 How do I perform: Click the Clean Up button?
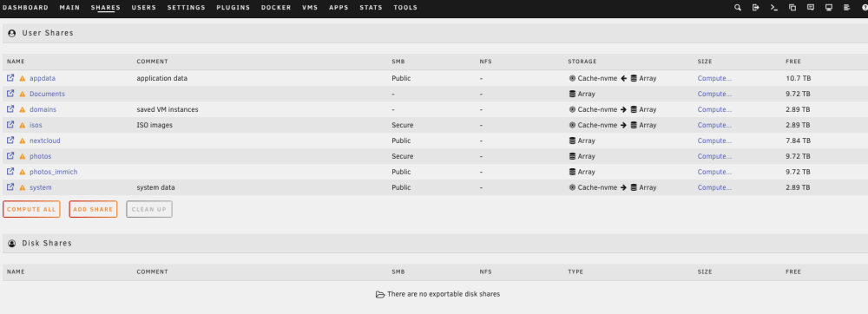tap(149, 209)
